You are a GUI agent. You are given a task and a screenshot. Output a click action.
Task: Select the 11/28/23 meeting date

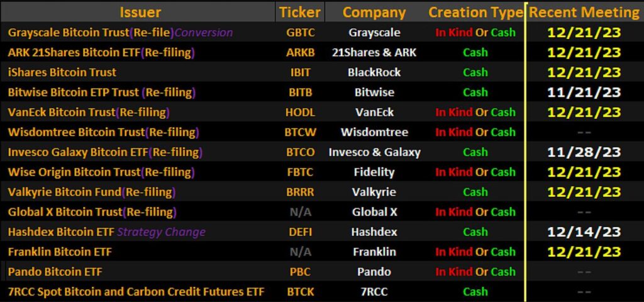tap(584, 152)
